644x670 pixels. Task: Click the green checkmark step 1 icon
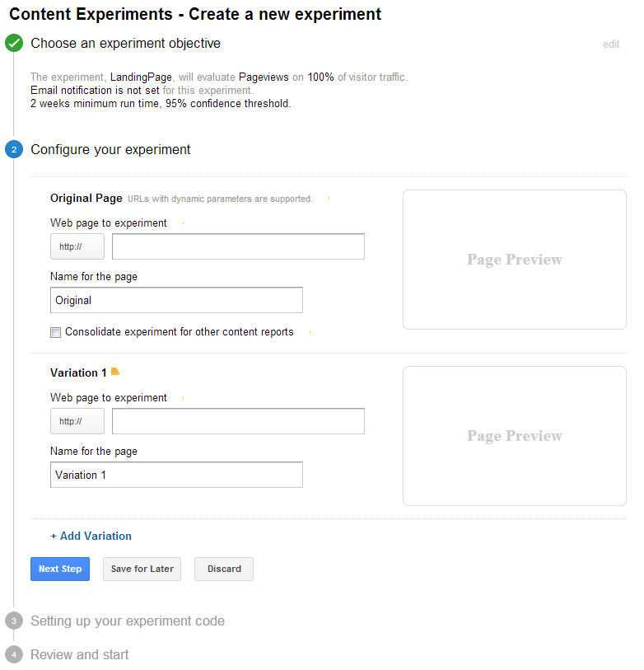[x=13, y=44]
